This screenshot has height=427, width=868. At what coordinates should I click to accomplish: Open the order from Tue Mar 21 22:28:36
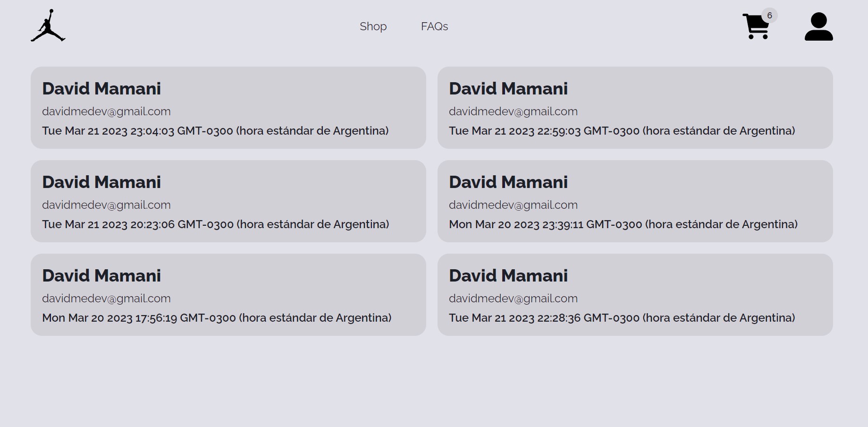tap(622, 318)
